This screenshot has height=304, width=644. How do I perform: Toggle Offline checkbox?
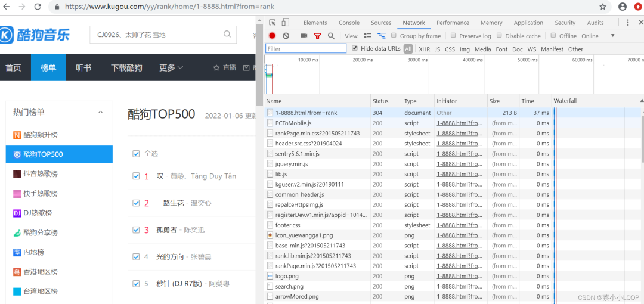pos(553,35)
